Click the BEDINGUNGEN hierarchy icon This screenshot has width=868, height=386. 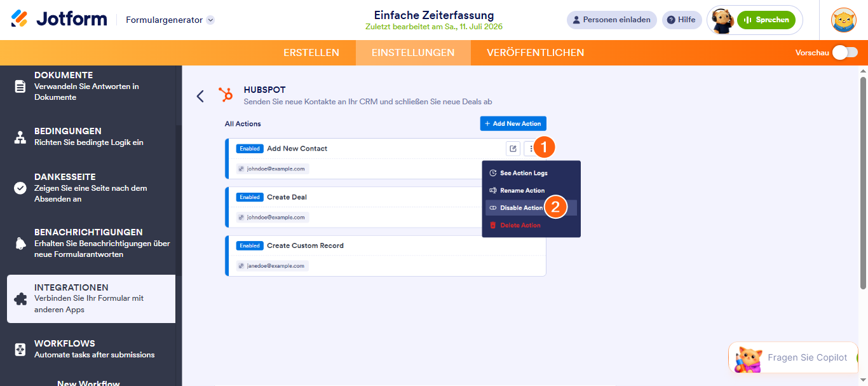[20, 137]
